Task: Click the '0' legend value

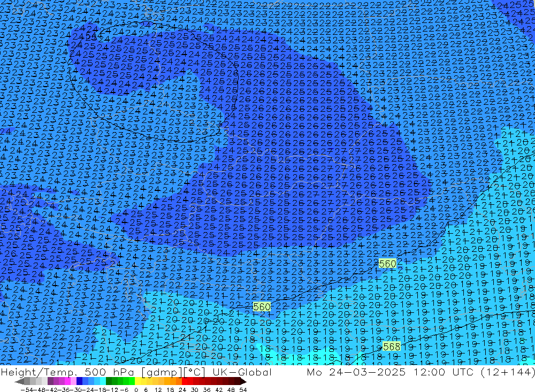Action: click(136, 390)
